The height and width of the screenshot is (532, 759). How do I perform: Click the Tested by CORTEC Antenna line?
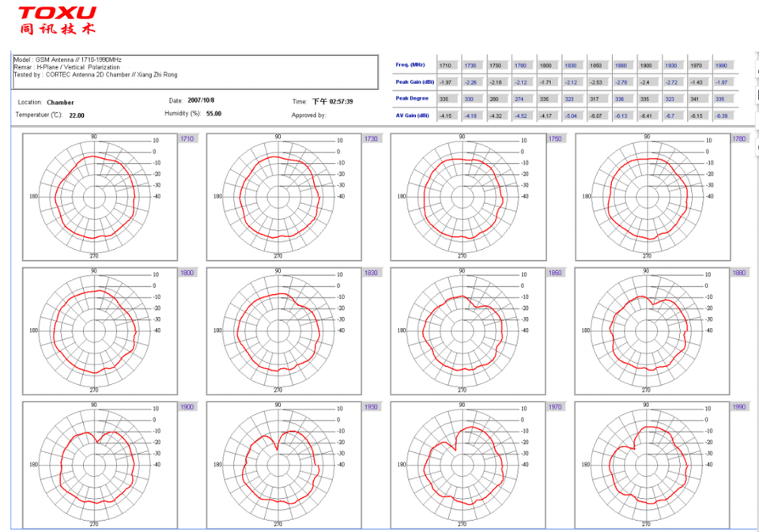pos(96,74)
